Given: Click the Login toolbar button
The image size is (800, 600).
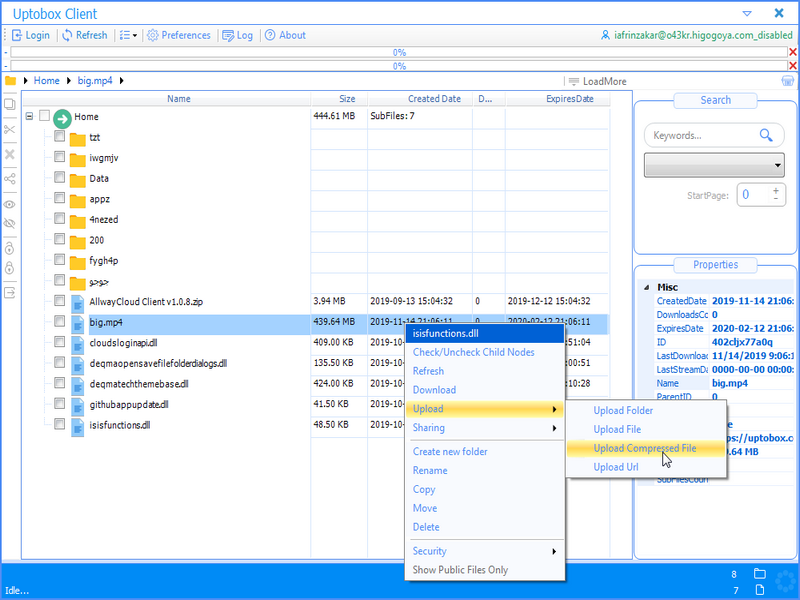Looking at the screenshot, I should click(x=31, y=35).
